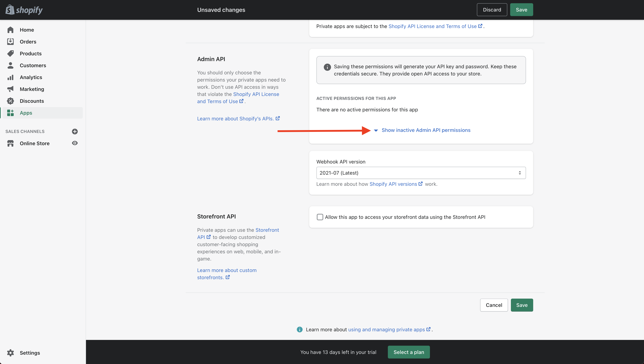The image size is (644, 364).
Task: Open the Storefront API link
Action: (267, 230)
